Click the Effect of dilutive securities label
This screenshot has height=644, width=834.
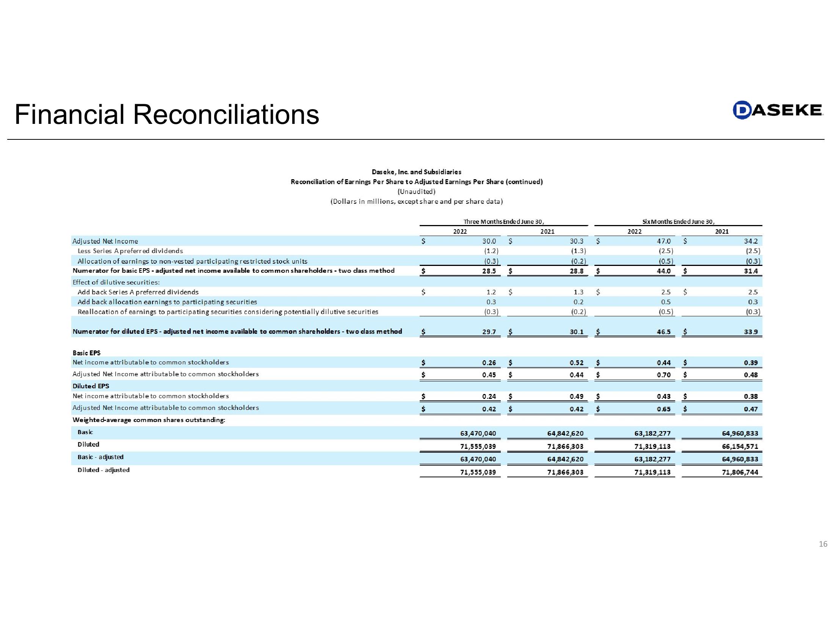pos(116,282)
